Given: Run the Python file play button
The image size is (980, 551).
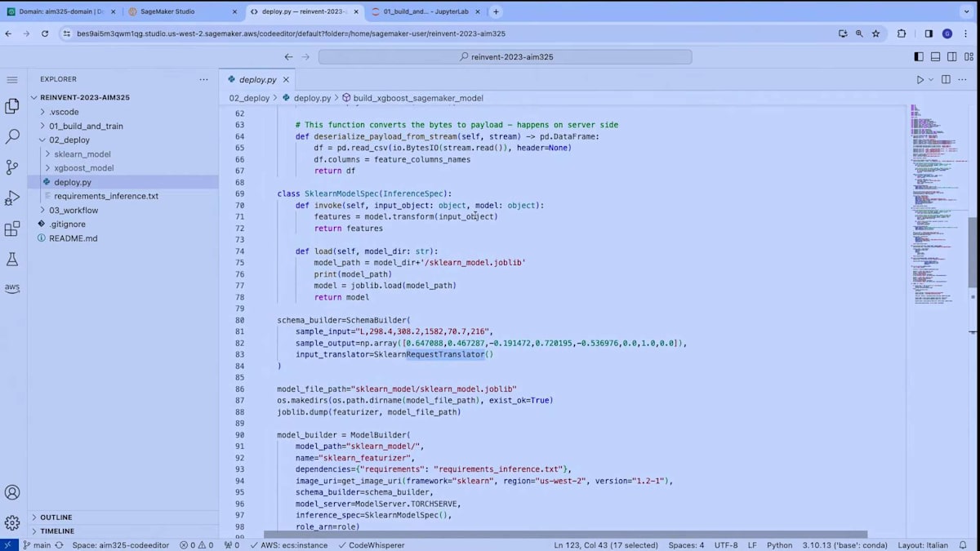Looking at the screenshot, I should 920,80.
